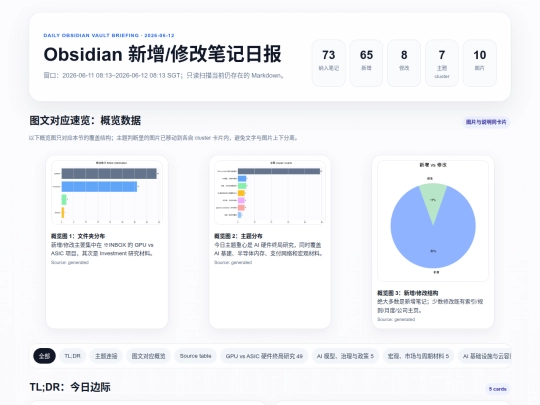Screen dimensions: 540x405
Task: Click Source: generated under 概览图 3
Action: pyautogui.click(x=396, y=319)
